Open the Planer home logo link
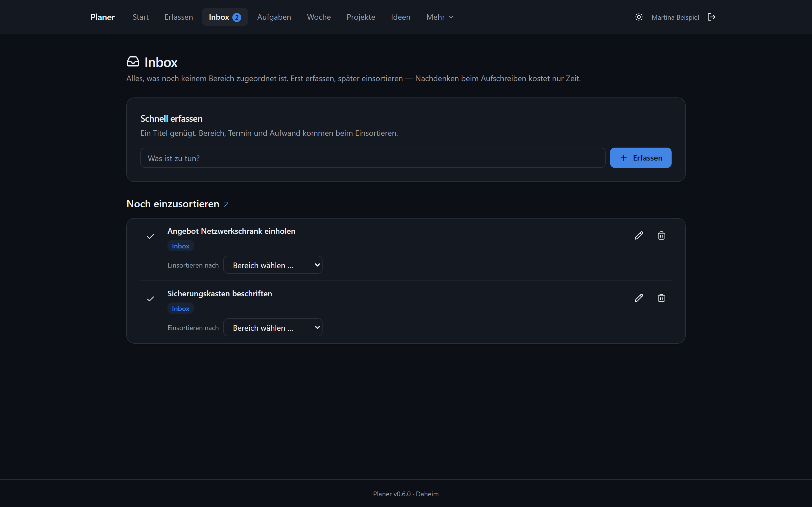This screenshot has width=812, height=507. tap(102, 17)
